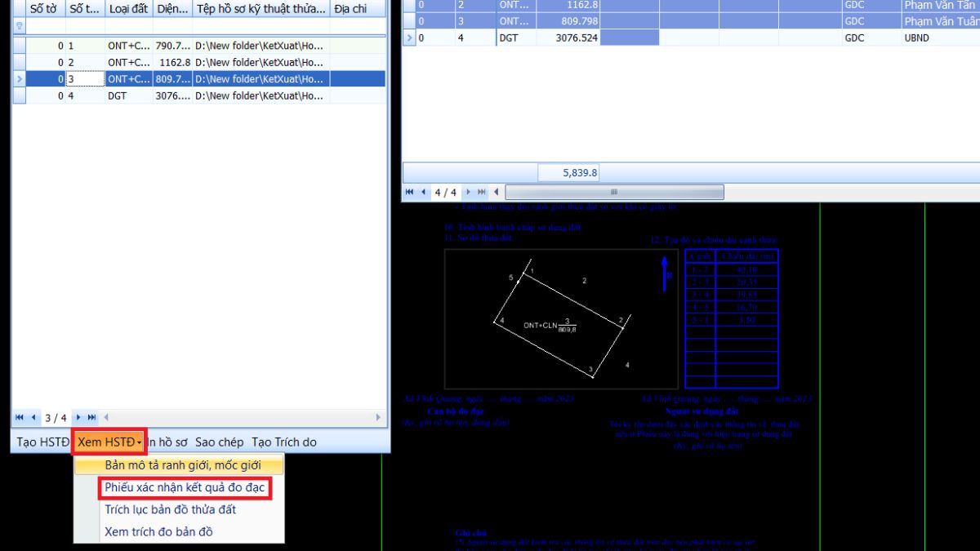Sort by the Số tờ column header

point(46,9)
